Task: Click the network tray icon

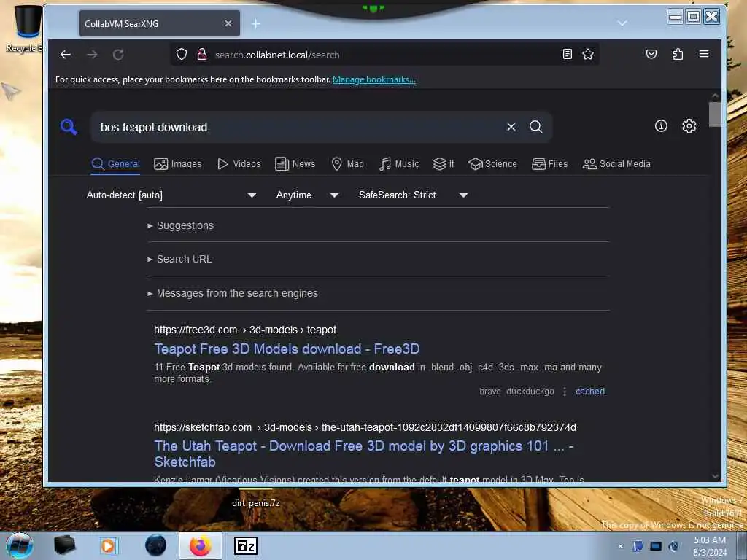Action: pyautogui.click(x=656, y=546)
